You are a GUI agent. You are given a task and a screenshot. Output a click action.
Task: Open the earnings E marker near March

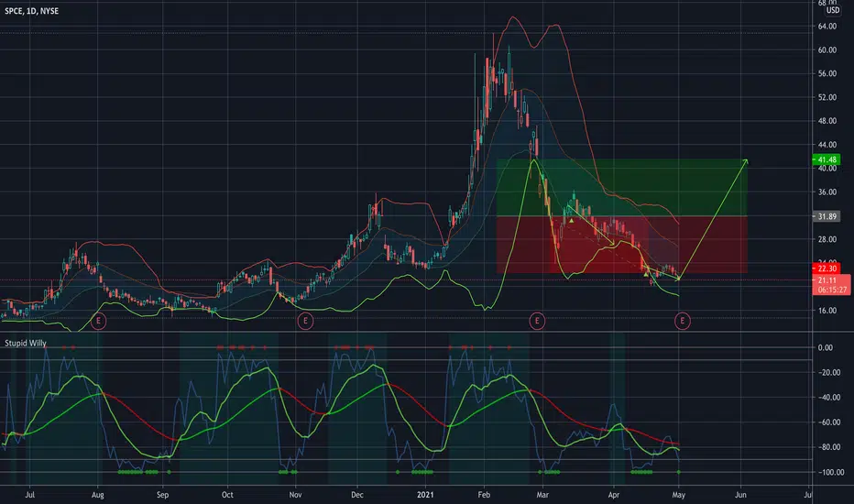pos(537,321)
